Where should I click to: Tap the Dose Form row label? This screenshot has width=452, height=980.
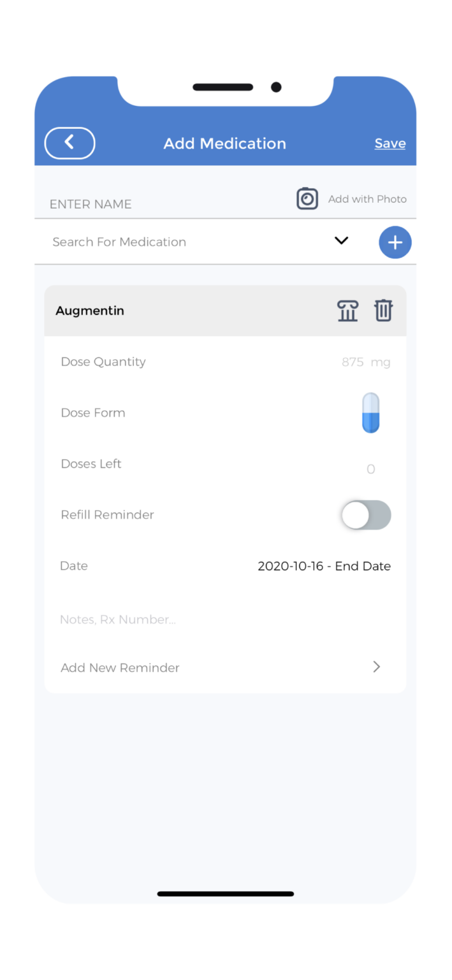pyautogui.click(x=93, y=413)
